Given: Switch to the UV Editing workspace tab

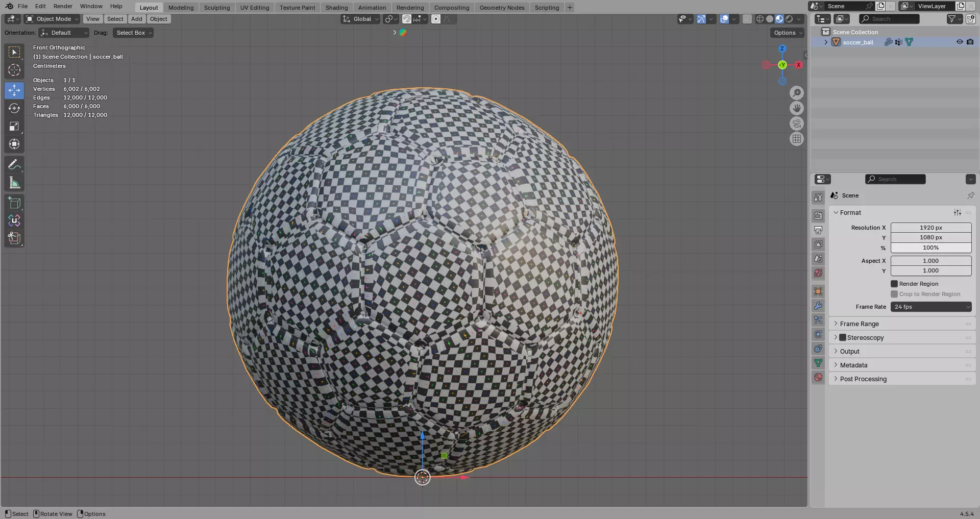Looking at the screenshot, I should 255,8.
